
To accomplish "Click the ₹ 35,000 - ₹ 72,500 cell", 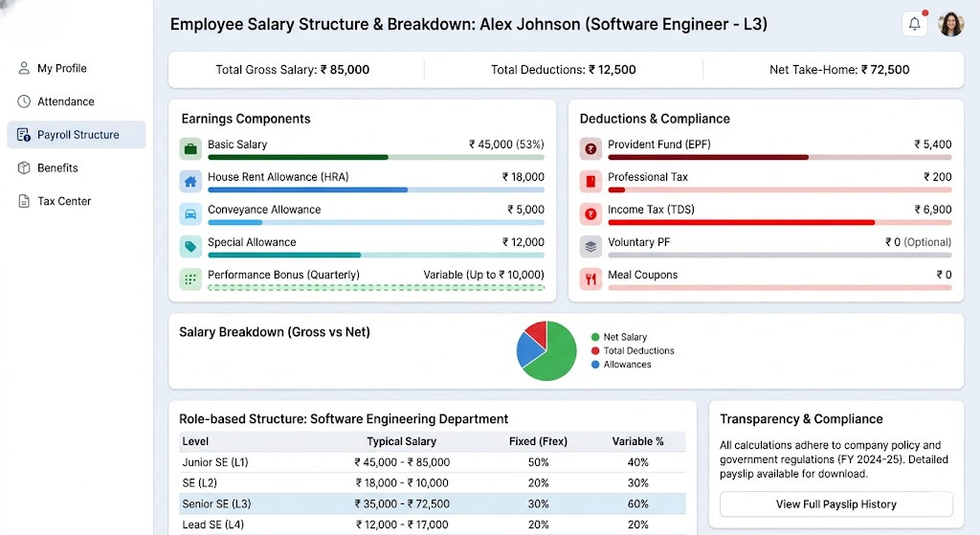I will 402,503.
